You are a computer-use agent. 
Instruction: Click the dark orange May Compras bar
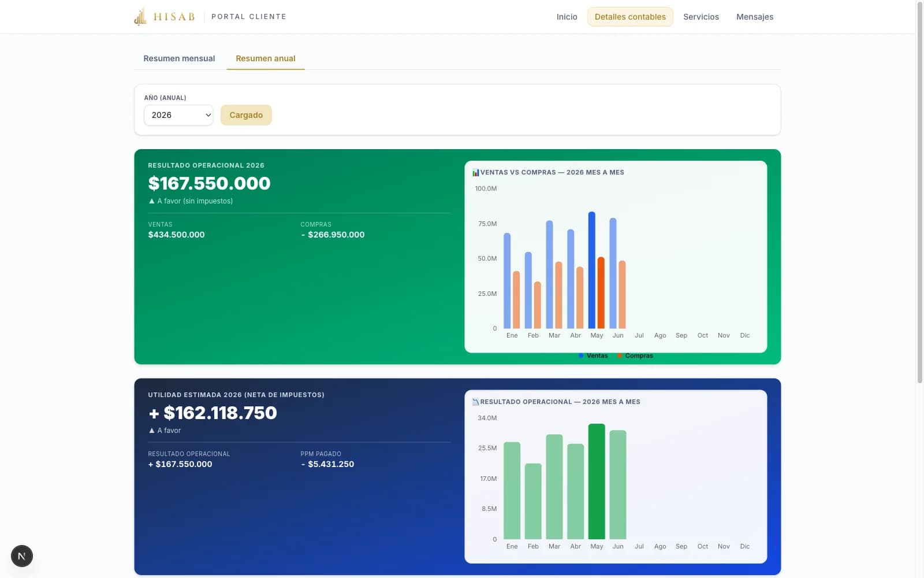pyautogui.click(x=601, y=292)
